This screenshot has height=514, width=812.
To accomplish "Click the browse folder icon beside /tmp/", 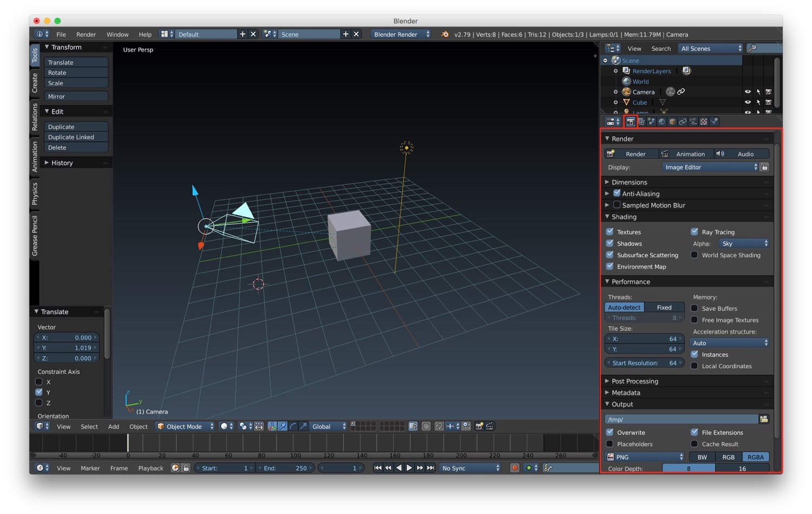I will (764, 419).
